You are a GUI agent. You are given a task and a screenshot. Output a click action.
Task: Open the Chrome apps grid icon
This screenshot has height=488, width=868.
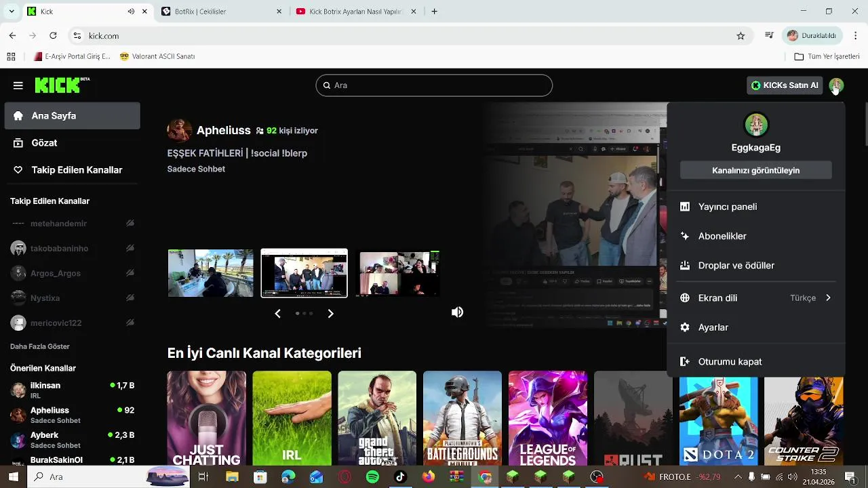click(11, 56)
